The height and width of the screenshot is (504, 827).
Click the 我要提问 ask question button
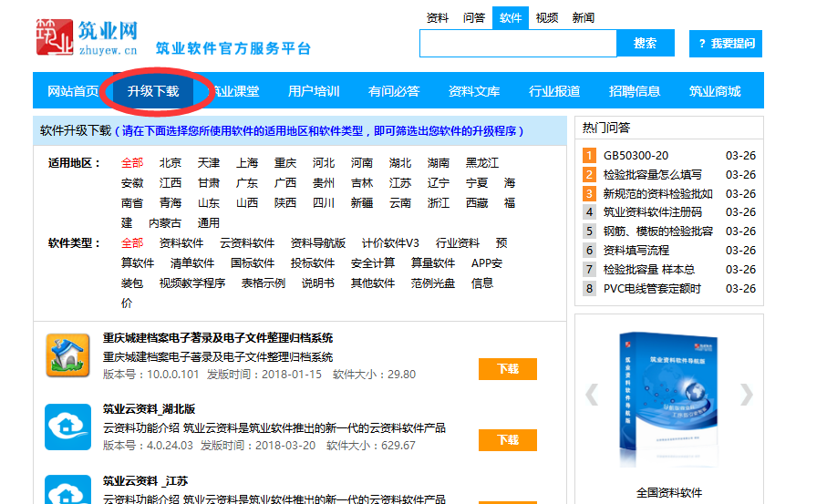[726, 44]
